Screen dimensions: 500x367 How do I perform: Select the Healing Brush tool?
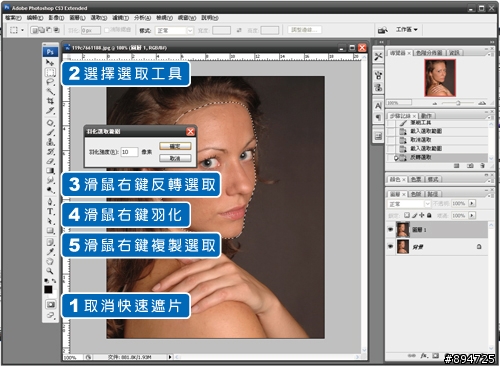(50, 123)
